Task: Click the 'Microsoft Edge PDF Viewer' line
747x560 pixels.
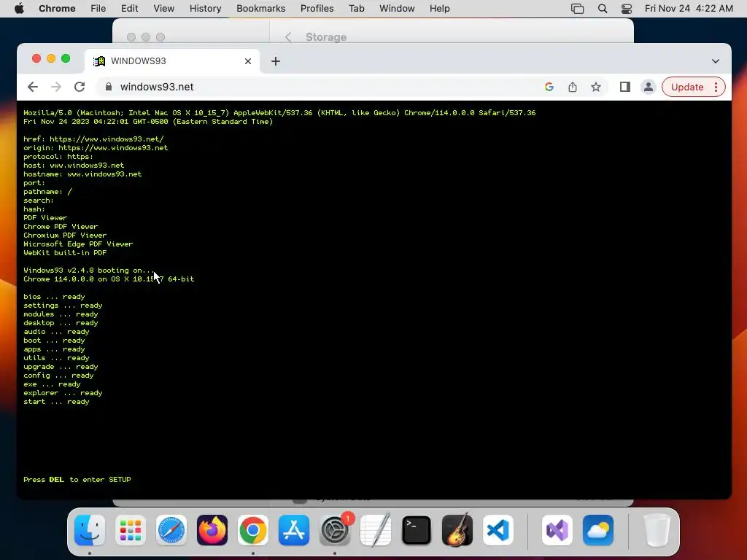Action: click(x=78, y=244)
